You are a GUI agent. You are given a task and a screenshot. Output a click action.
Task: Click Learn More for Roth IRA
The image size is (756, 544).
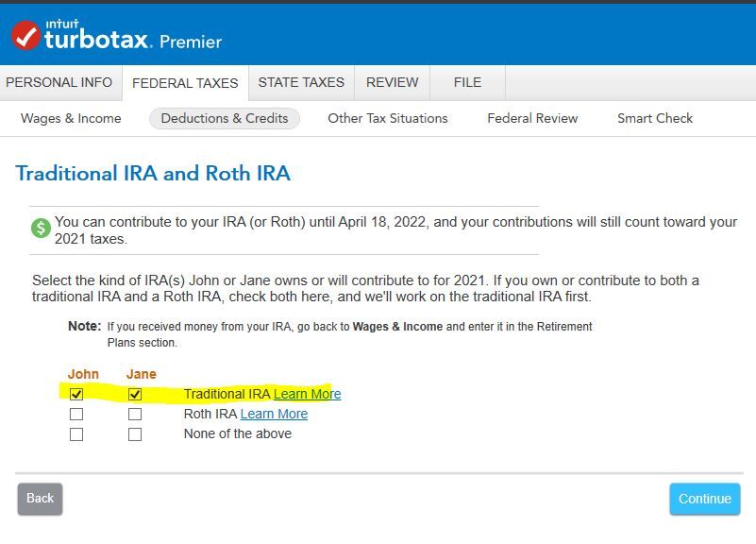pyautogui.click(x=274, y=414)
